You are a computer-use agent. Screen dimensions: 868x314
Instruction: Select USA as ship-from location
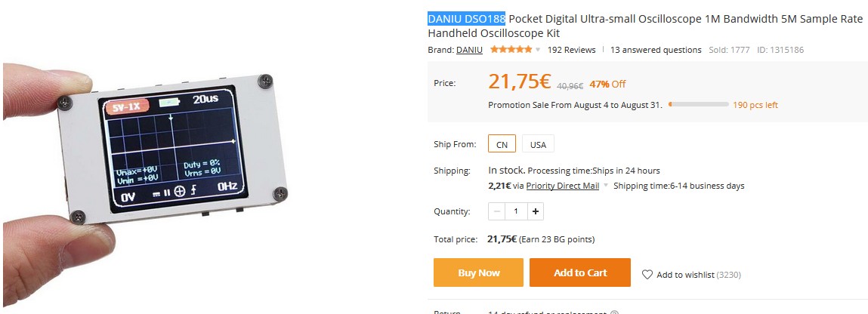pyautogui.click(x=538, y=144)
